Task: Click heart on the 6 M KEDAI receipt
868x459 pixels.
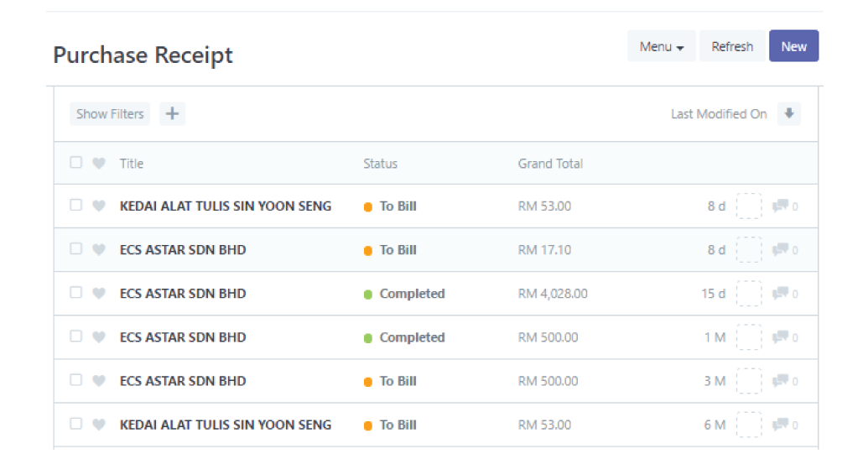Action: pyautogui.click(x=98, y=425)
